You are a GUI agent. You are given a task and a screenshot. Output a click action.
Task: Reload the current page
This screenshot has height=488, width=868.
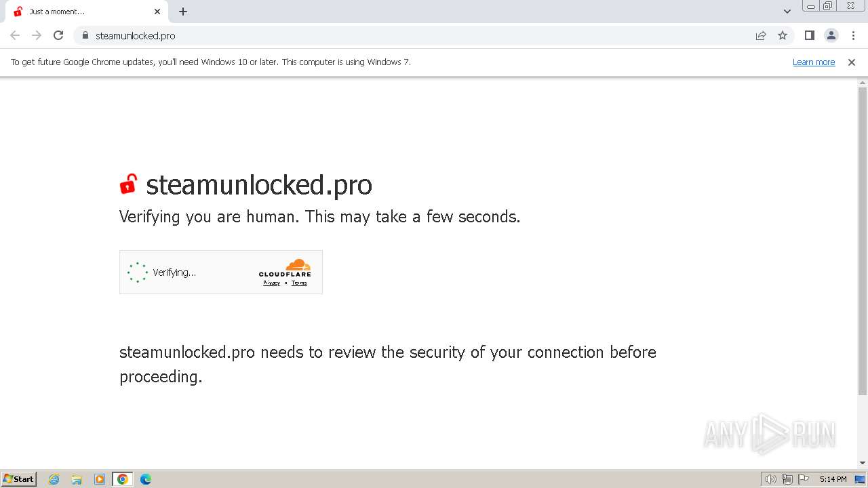pos(58,35)
